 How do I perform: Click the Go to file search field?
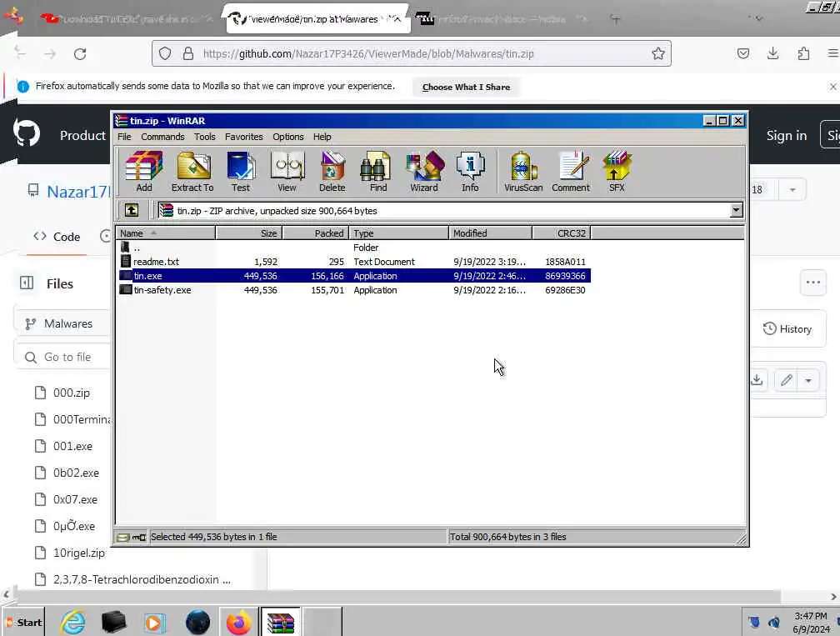pyautogui.click(x=62, y=357)
